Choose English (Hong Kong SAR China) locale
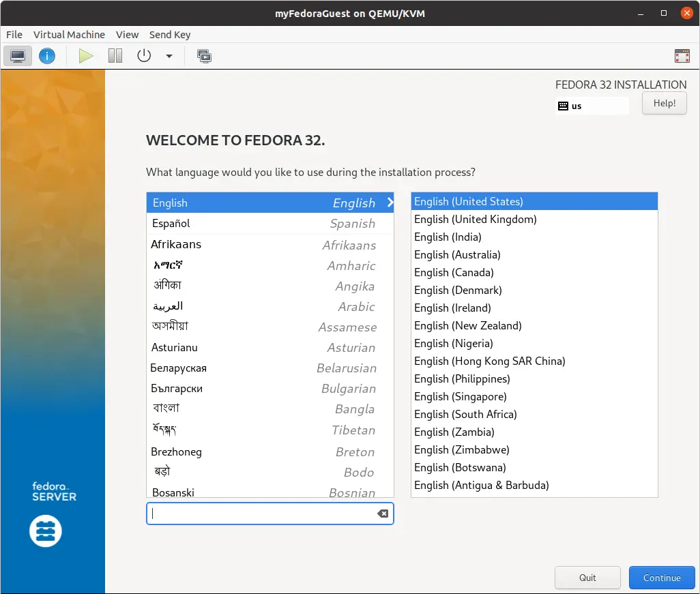 pos(534,361)
